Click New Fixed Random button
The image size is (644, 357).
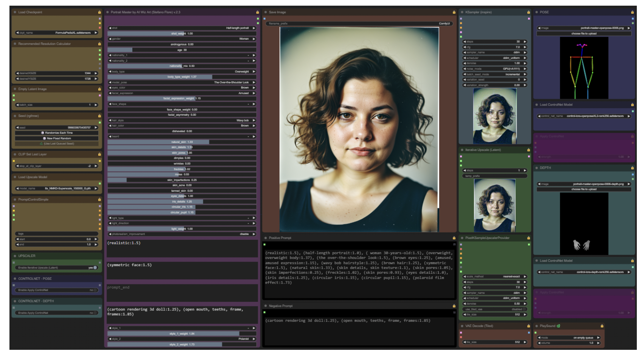tap(57, 138)
